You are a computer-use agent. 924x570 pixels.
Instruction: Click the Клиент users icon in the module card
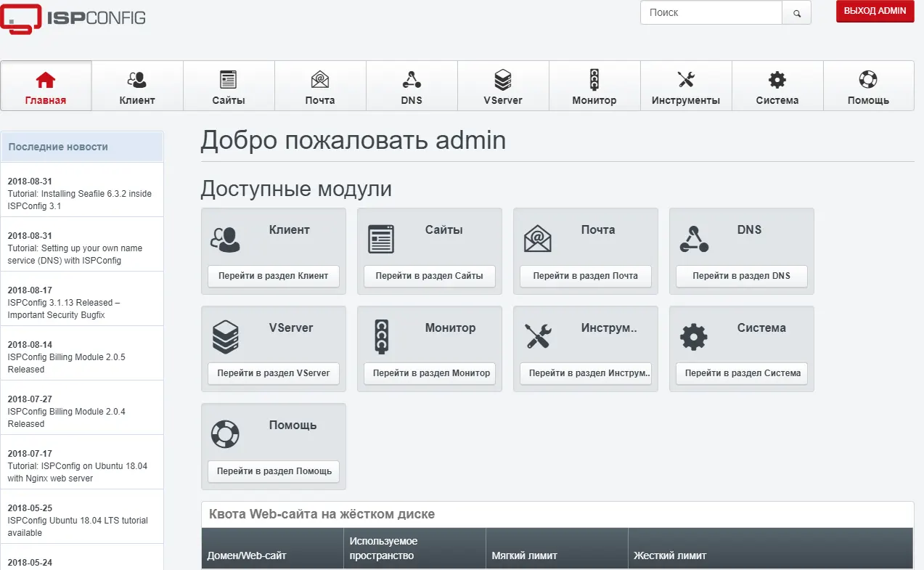coord(225,239)
